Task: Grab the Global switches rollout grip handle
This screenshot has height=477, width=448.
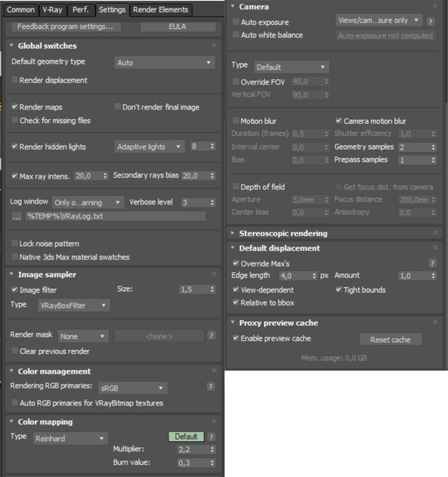Action: point(214,46)
